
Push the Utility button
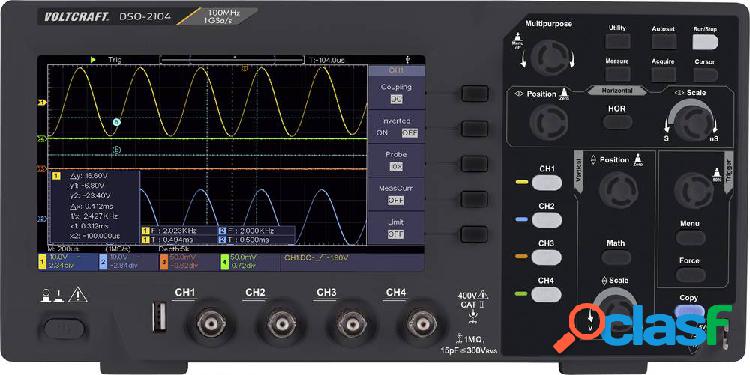pos(618,42)
